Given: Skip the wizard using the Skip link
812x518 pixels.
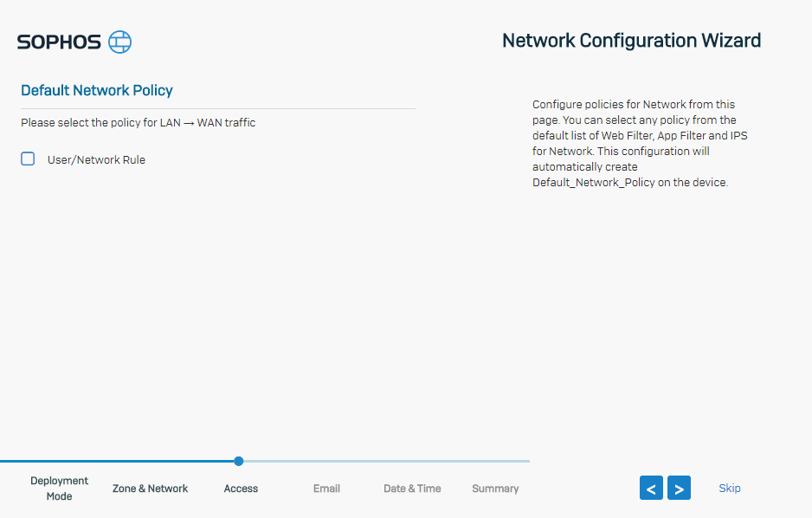Looking at the screenshot, I should [730, 488].
